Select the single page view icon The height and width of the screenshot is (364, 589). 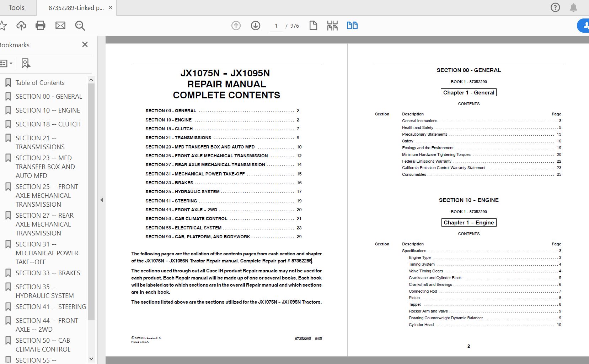click(313, 26)
